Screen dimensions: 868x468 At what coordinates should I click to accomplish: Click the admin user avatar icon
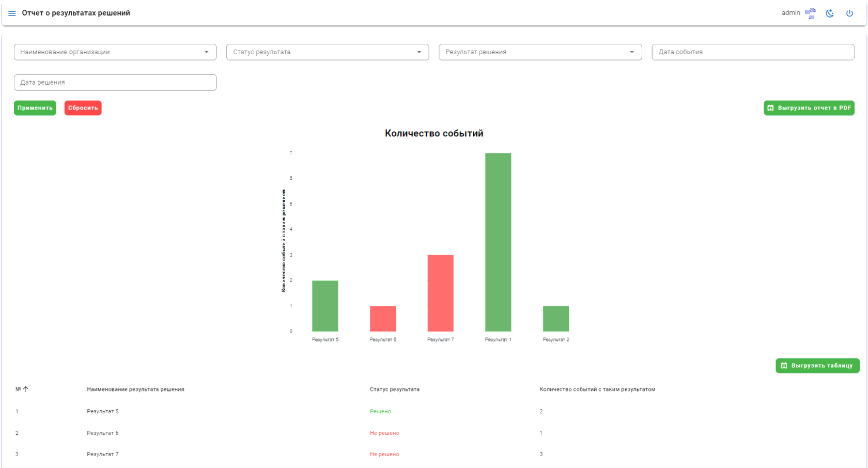810,13
